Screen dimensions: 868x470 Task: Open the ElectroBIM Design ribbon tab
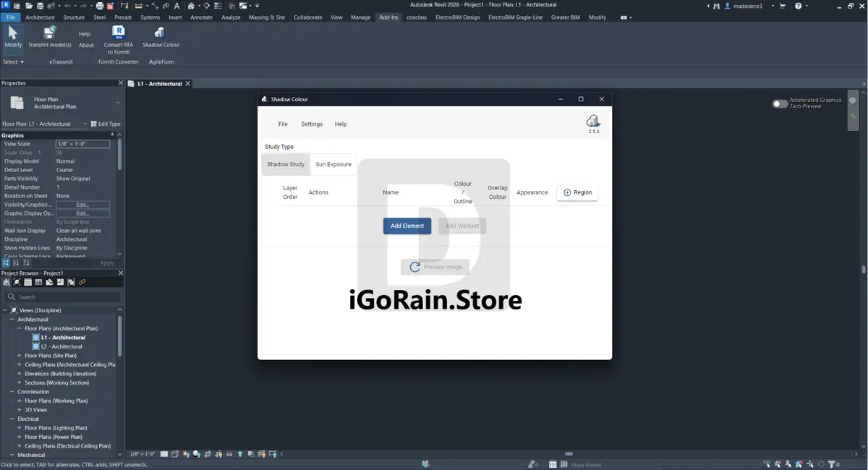pos(457,17)
